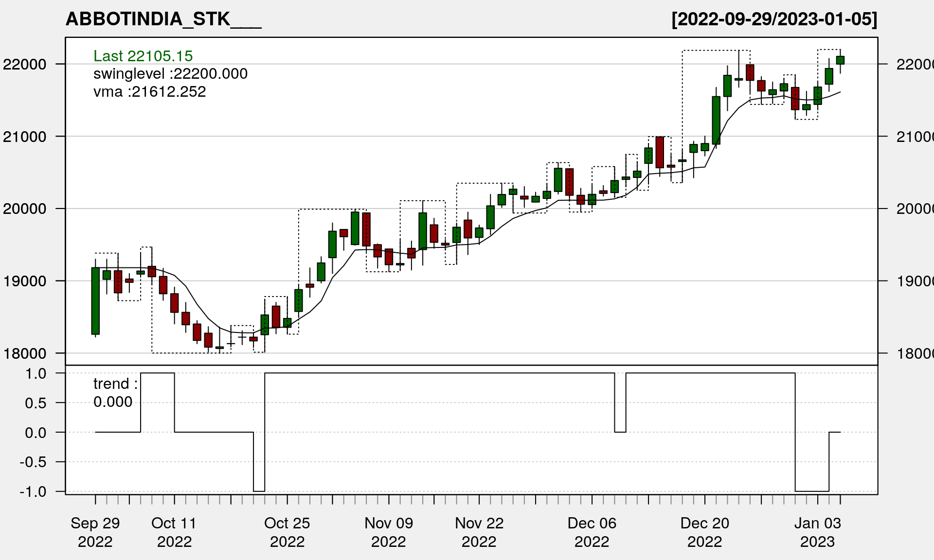Click the first tall green candlestick on Sep 29
The width and height of the screenshot is (934, 560).
coord(95,301)
